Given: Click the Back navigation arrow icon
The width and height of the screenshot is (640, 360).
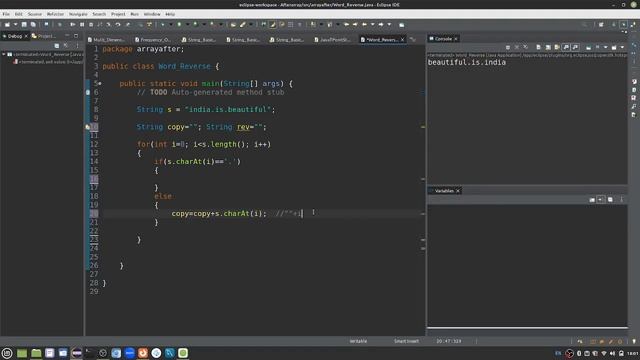Looking at the screenshot, I should (364, 24).
